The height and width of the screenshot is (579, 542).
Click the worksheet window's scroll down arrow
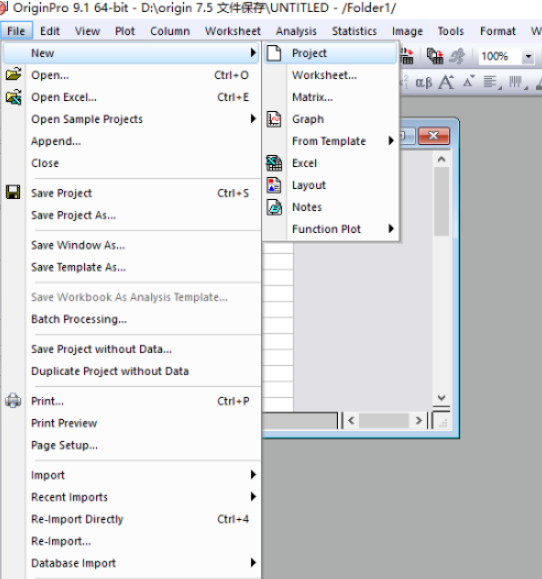pyautogui.click(x=441, y=398)
